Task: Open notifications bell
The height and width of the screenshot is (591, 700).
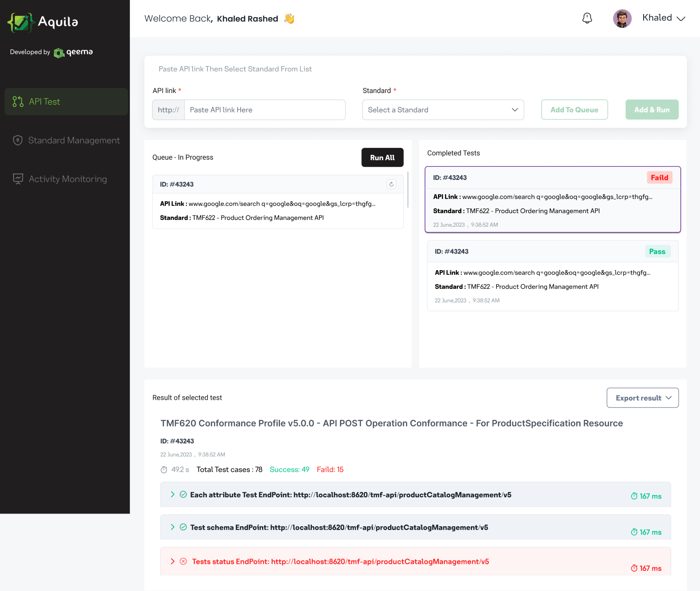Action: (587, 18)
